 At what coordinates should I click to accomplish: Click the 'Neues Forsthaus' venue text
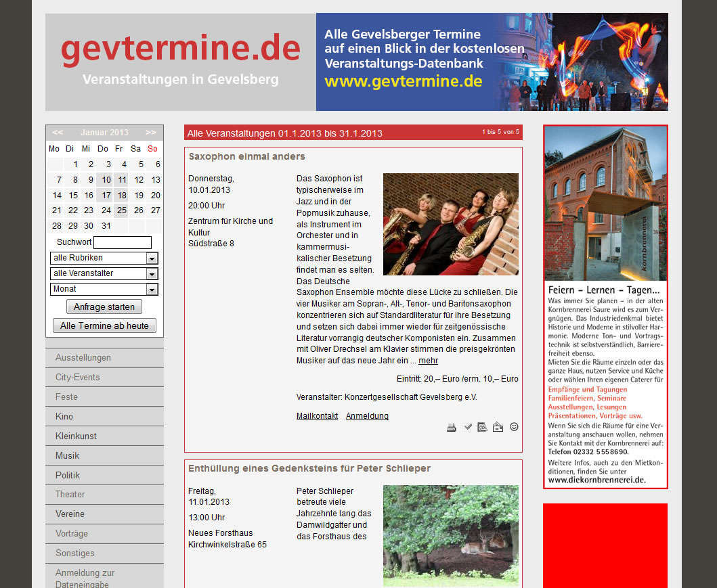pyautogui.click(x=221, y=533)
